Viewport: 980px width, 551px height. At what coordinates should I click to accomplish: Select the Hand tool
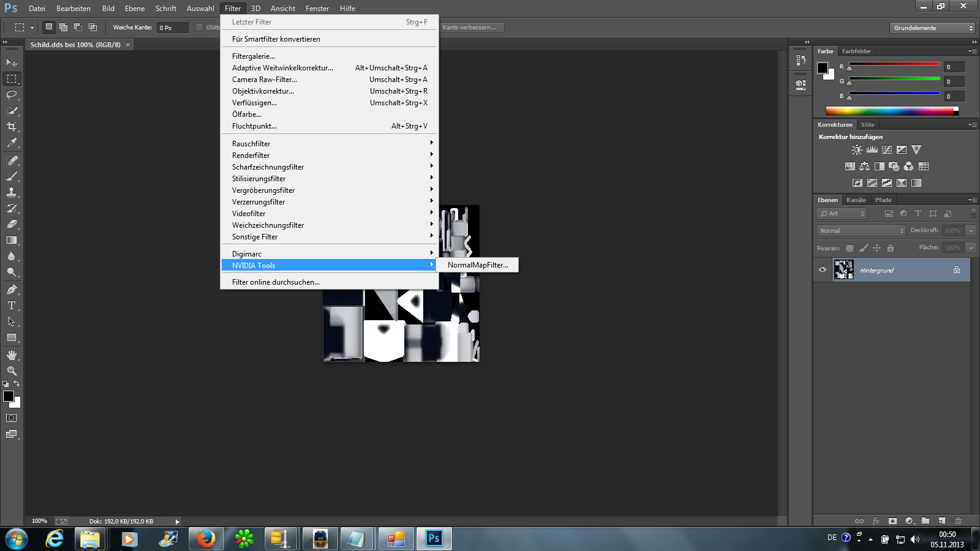(x=12, y=355)
